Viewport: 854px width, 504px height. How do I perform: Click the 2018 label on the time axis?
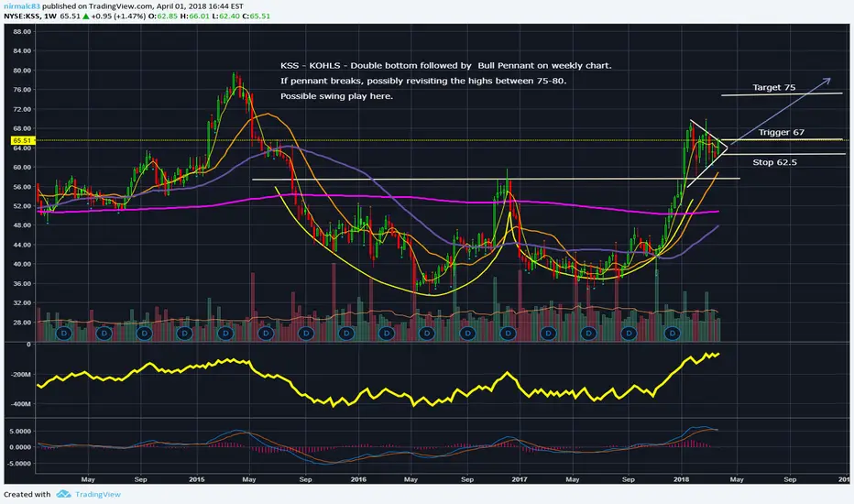click(x=682, y=479)
